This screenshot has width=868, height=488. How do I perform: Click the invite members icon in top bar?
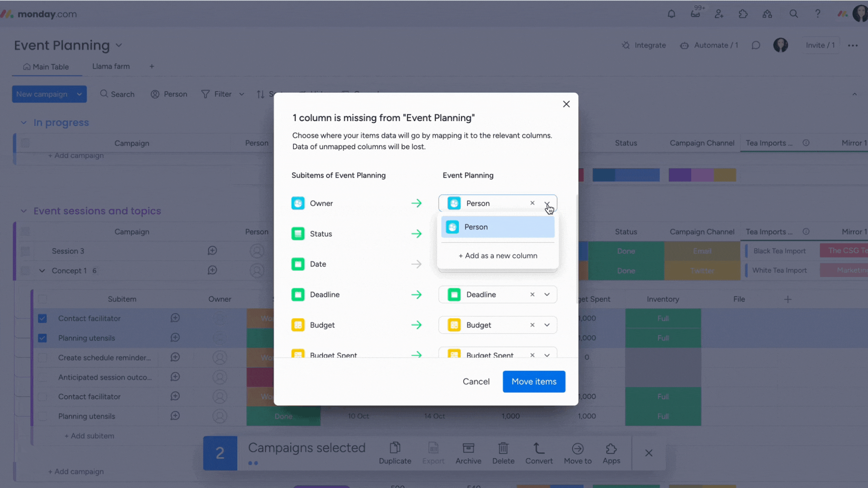pyautogui.click(x=719, y=14)
